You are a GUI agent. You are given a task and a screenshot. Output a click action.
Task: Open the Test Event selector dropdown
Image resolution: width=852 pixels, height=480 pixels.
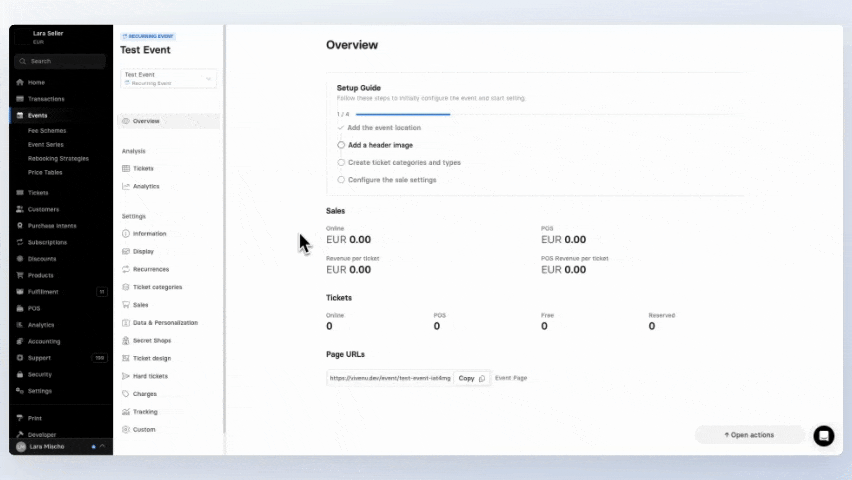tap(168, 78)
